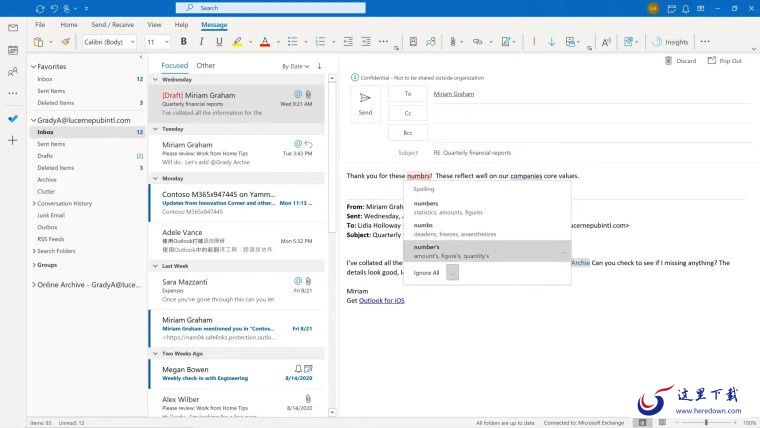The image size is (760, 428).
Task: Choose the "numbers" spelling suggestion
Action: (x=487, y=207)
